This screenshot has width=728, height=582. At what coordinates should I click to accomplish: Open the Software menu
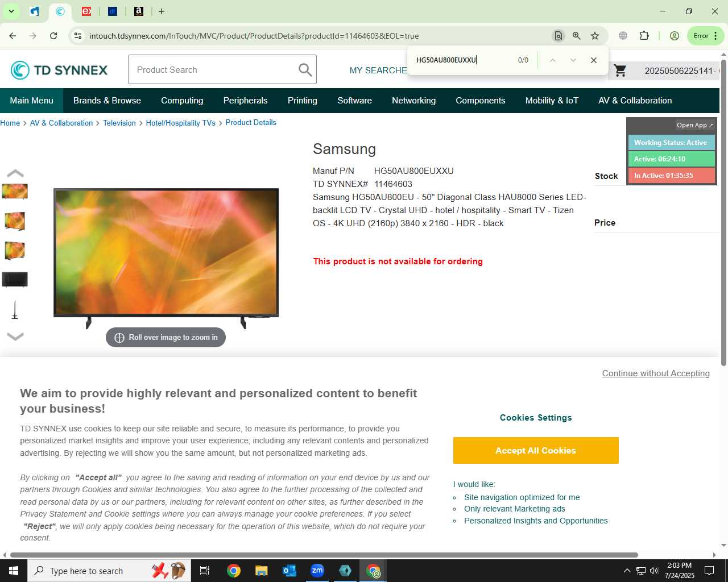pos(354,101)
